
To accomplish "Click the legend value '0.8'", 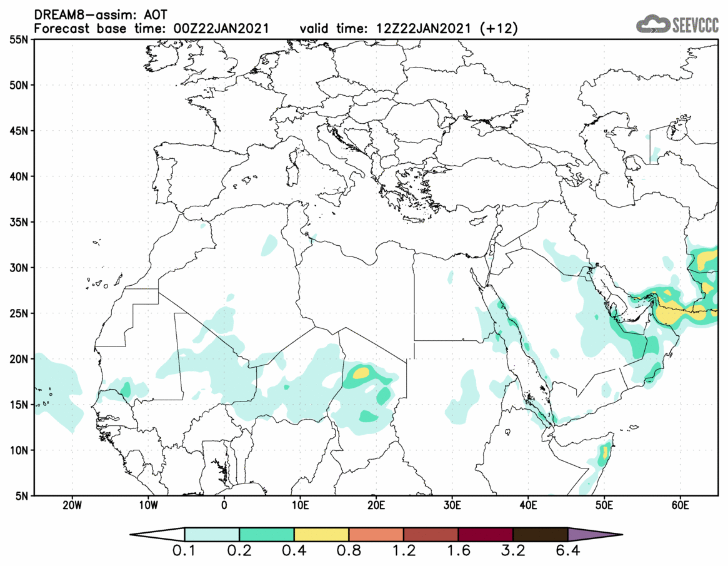I will (x=349, y=551).
